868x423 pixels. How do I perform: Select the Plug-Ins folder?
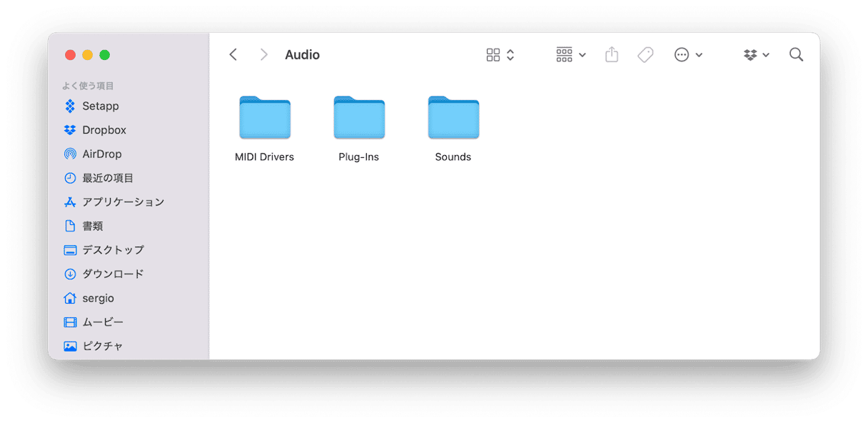[358, 118]
